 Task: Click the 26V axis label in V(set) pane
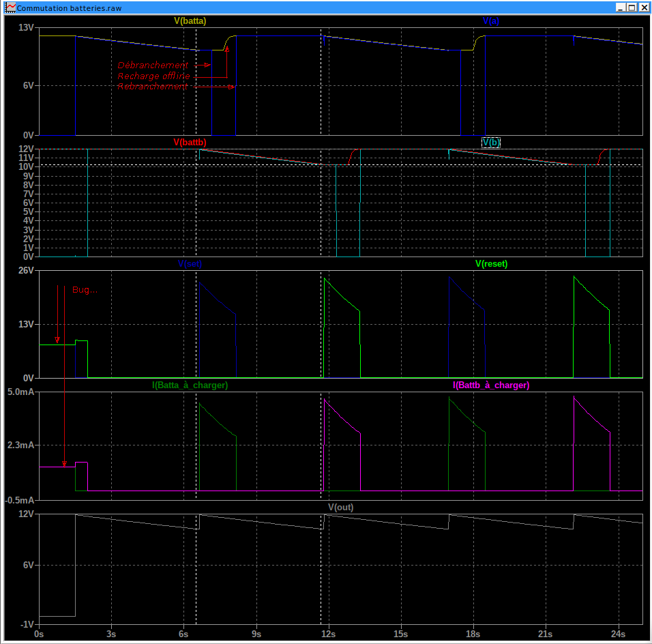(x=26, y=270)
